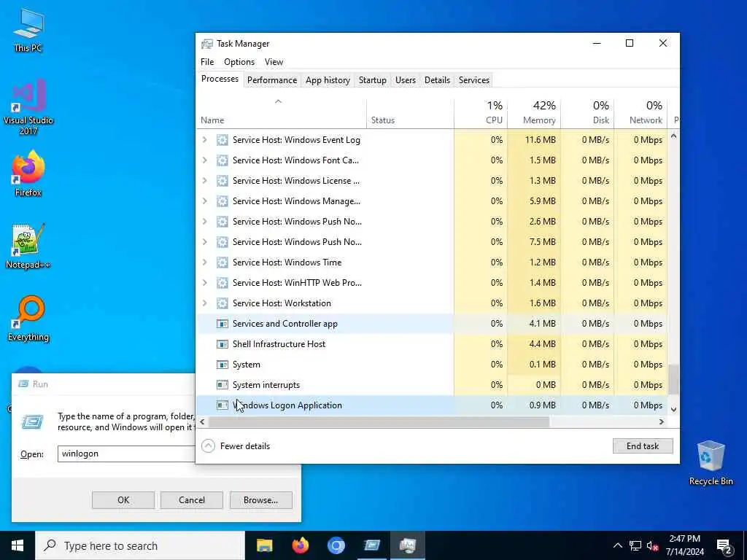Open File Explorer from taskbar

[x=264, y=545]
